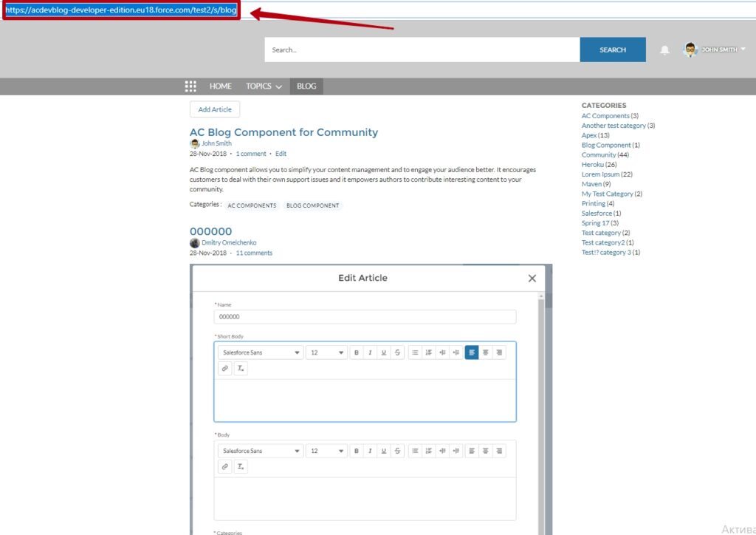Click the Edit Article dialog scrollbar
Image resolution: width=756 pixels, height=535 pixels.
tap(541, 415)
